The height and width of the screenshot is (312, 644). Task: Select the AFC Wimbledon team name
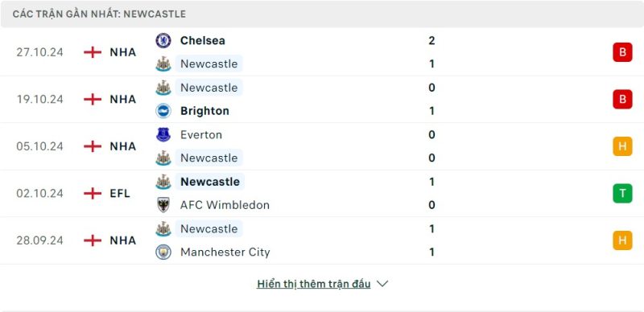pyautogui.click(x=225, y=205)
